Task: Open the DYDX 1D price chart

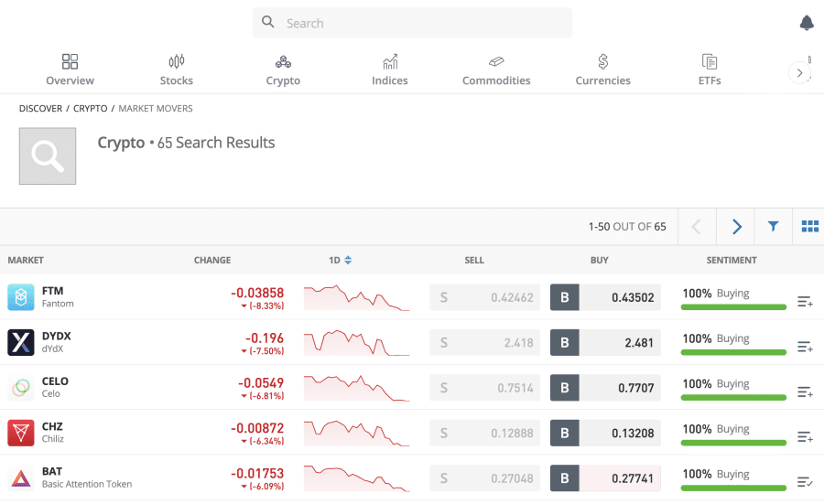Action: tap(356, 343)
